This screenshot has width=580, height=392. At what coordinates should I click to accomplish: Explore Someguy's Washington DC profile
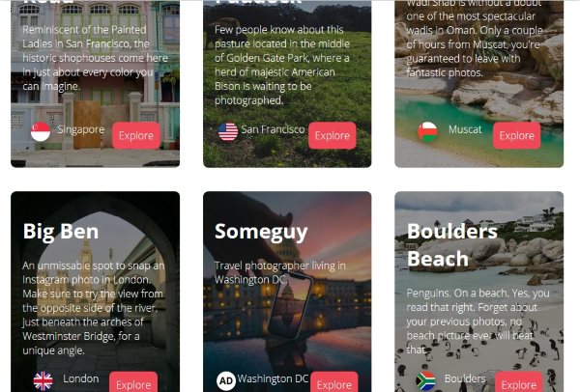334,382
